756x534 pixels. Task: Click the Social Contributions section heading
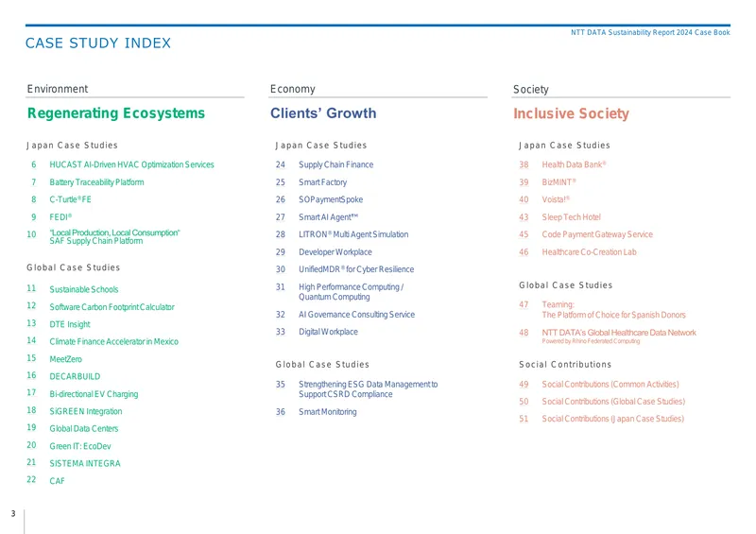pos(565,365)
